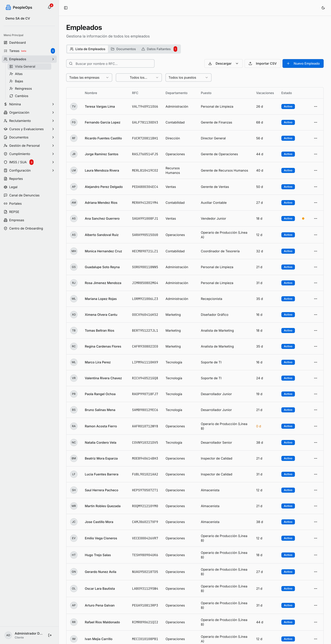Click the PeopleOps logo icon
The image size is (331, 644).
pos(8,7)
